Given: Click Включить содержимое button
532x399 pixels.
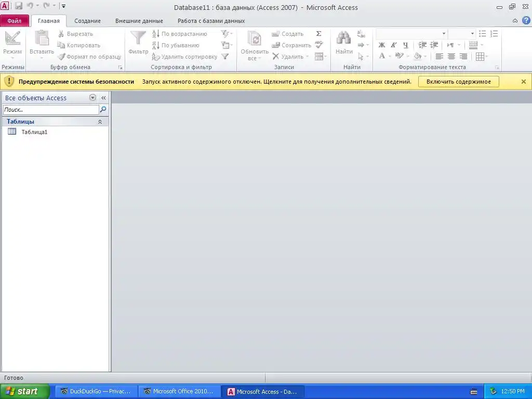Looking at the screenshot, I should click(458, 82).
